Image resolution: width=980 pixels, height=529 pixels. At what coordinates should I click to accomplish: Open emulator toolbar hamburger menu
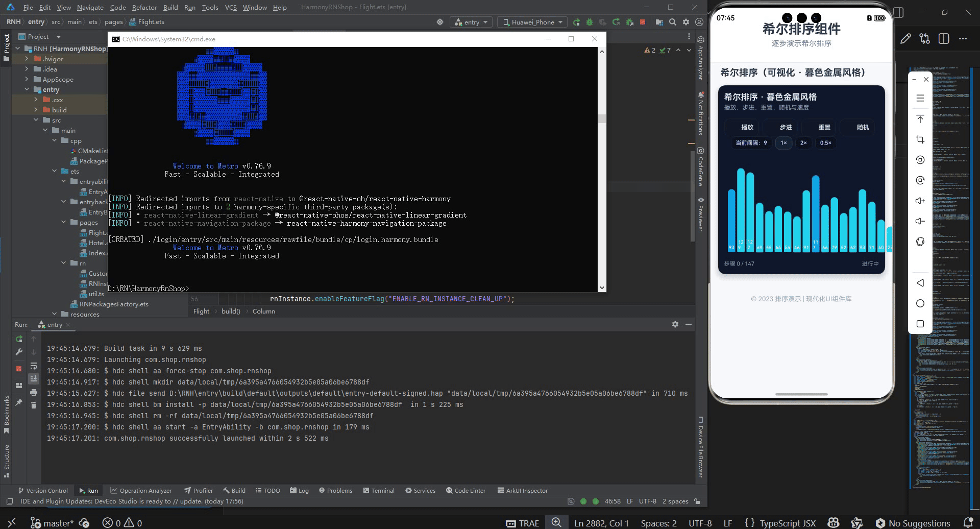coord(920,98)
